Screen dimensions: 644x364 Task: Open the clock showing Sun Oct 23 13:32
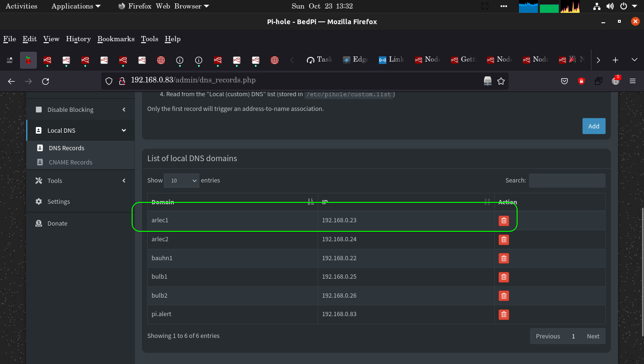(322, 6)
